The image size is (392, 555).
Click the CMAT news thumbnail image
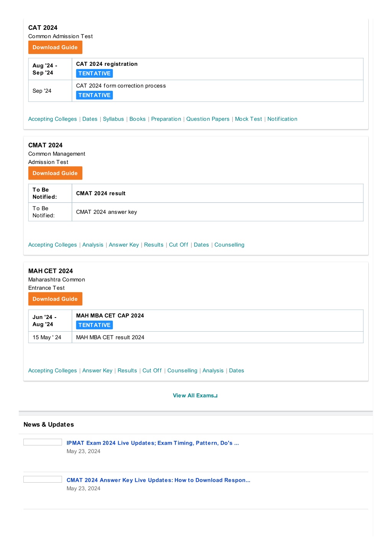(42, 479)
